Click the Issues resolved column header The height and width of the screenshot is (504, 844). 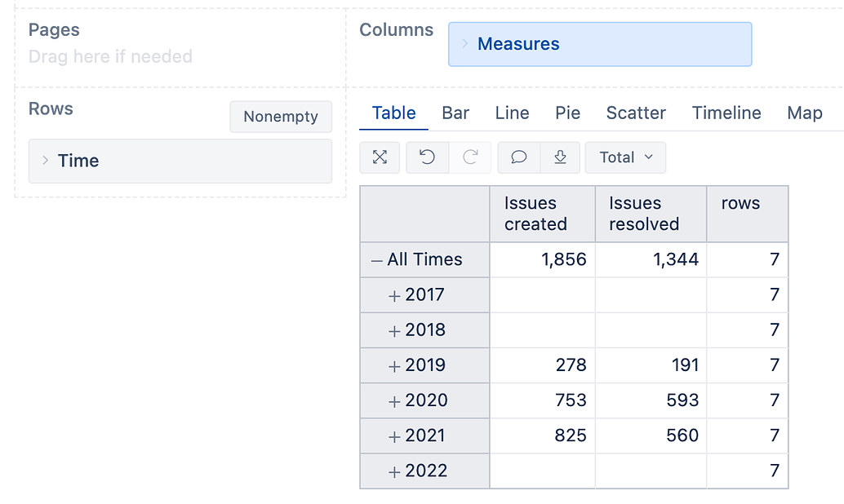click(x=644, y=214)
